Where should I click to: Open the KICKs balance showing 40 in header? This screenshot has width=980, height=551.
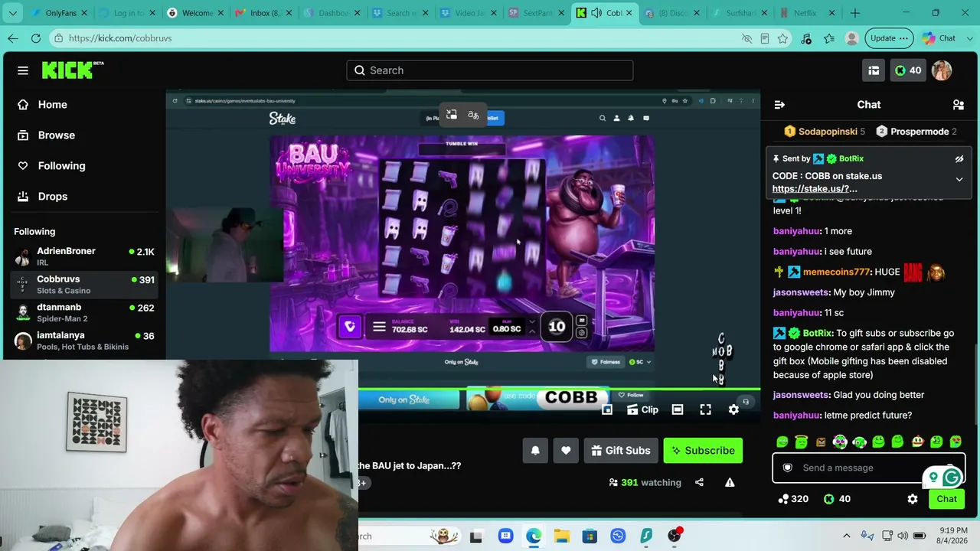908,70
